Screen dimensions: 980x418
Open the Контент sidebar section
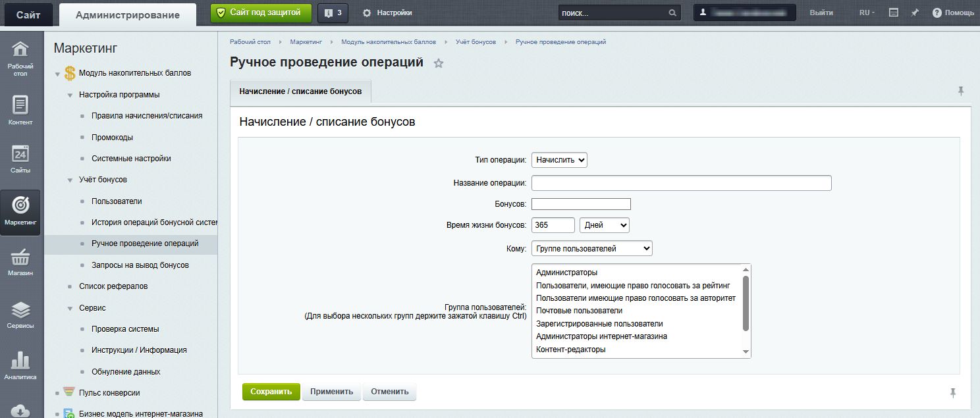(x=20, y=110)
